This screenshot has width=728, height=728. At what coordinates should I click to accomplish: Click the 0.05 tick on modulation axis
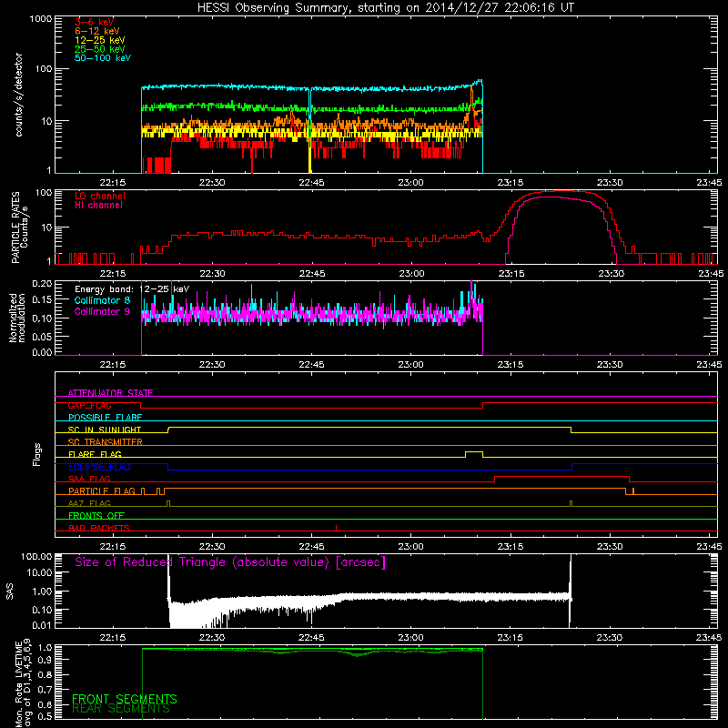[42, 336]
